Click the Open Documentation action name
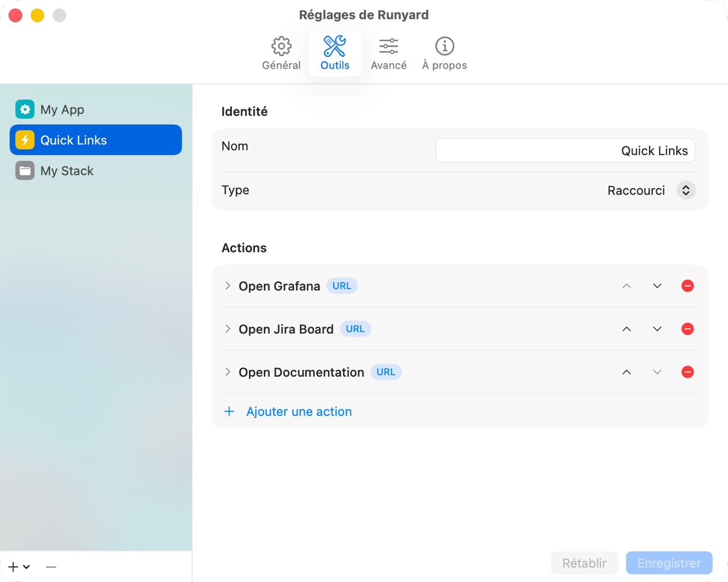Image resolution: width=728 pixels, height=582 pixels. 301,372
